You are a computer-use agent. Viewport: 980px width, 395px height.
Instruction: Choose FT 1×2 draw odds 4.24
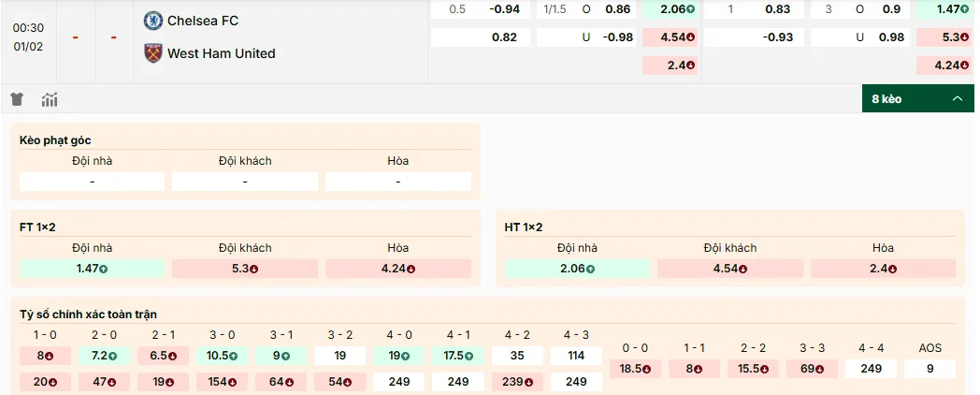(x=398, y=269)
